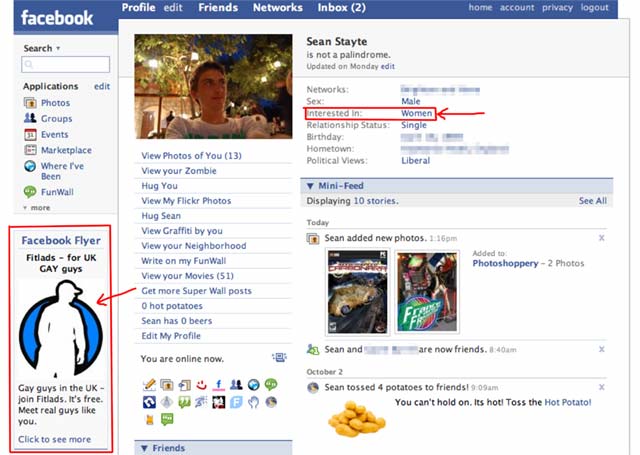Click the Marketplace icon in sidebar
640x455 pixels.
pyautogui.click(x=30, y=150)
